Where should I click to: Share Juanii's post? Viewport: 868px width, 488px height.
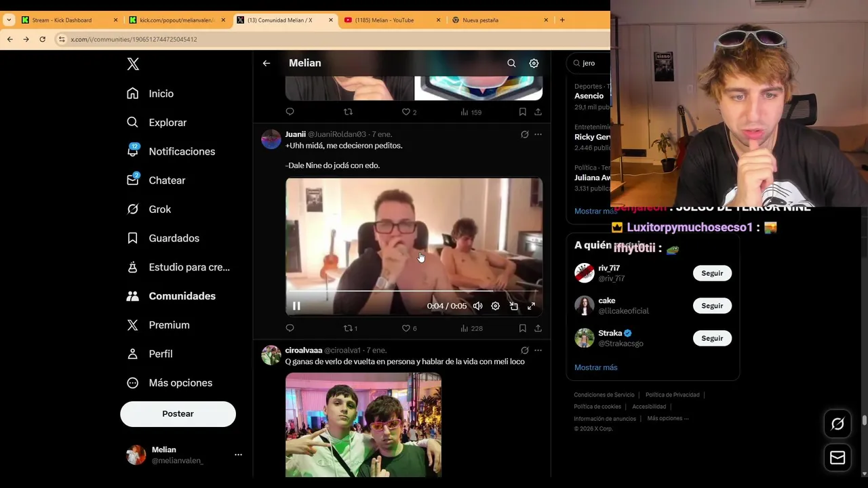click(538, 328)
